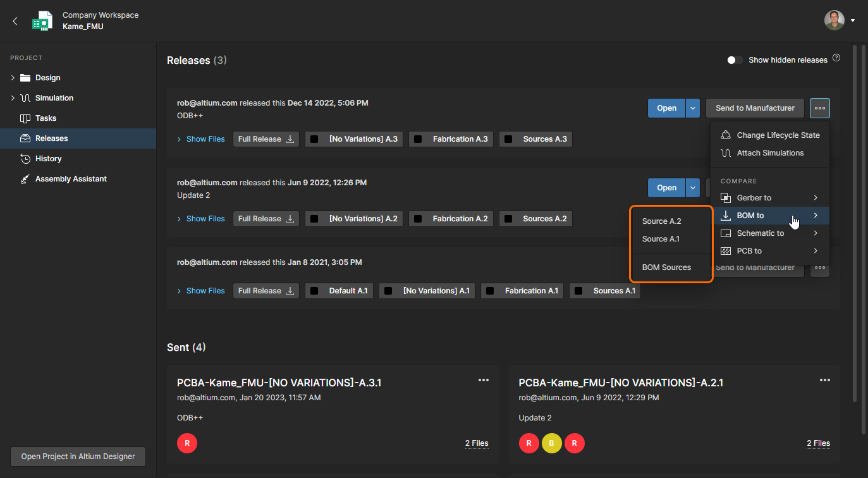This screenshot has width=868, height=478.
Task: Expand the Design tree node
Action: [13, 78]
